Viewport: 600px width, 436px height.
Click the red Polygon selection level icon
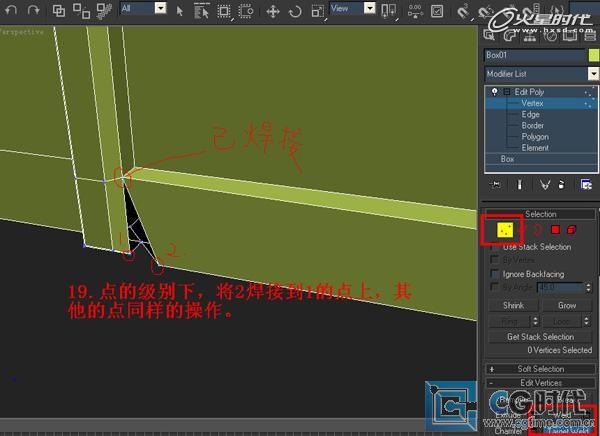[x=555, y=230]
